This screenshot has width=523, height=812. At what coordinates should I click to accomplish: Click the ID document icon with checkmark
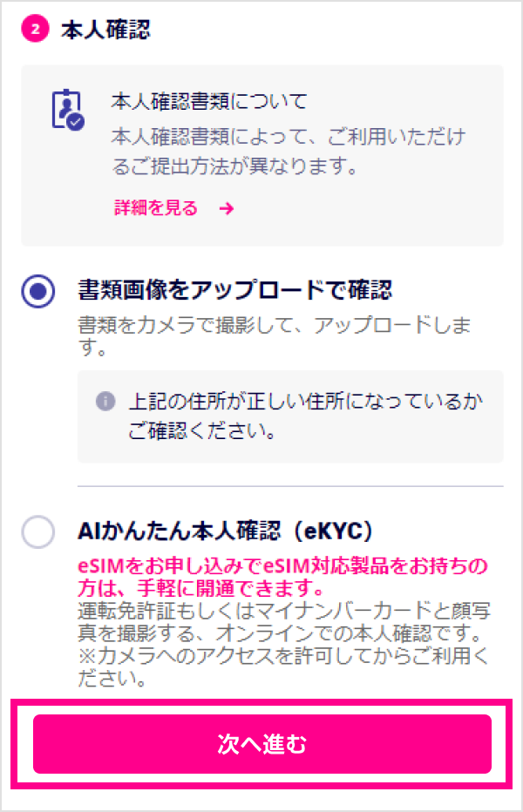click(68, 110)
